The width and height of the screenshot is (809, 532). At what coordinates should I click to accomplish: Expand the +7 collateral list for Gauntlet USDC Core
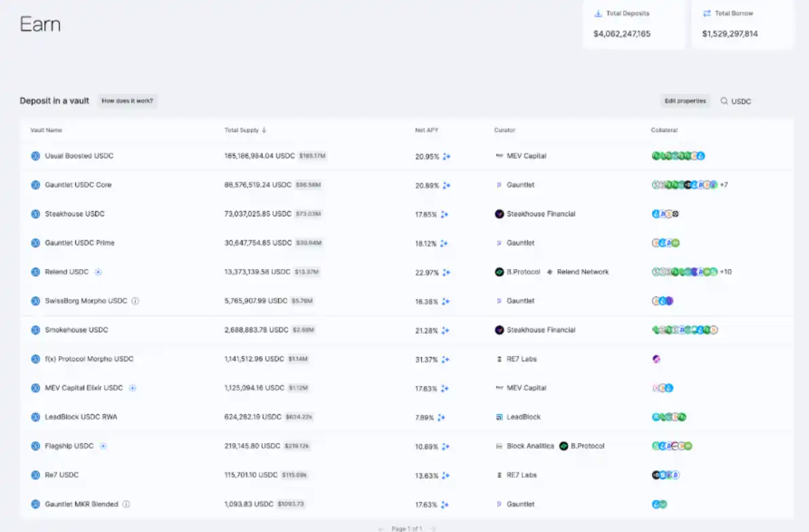[x=724, y=185]
